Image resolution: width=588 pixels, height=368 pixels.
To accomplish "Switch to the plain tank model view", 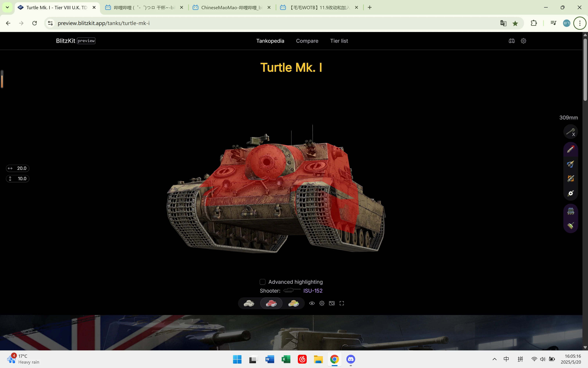I will [x=249, y=303].
